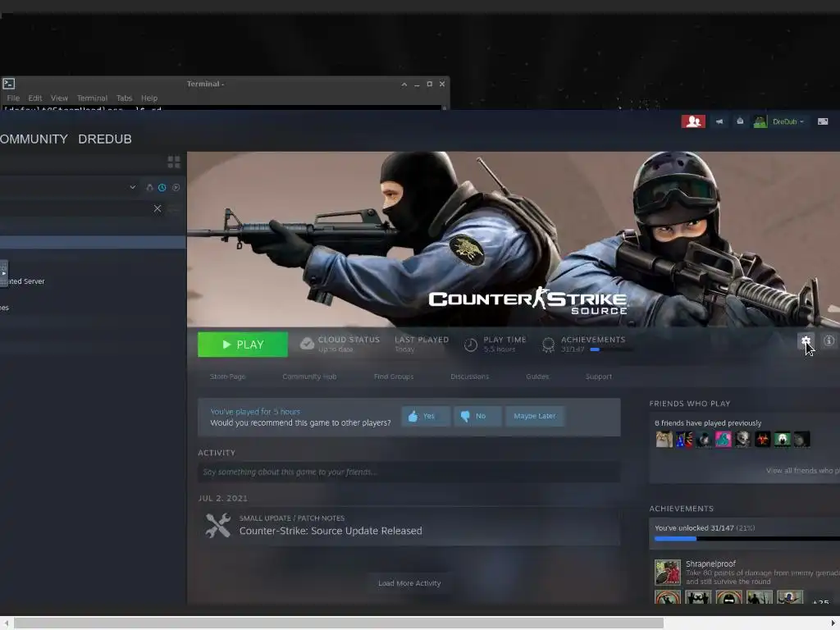
Task: Open the View menu in Terminal
Action: point(59,98)
